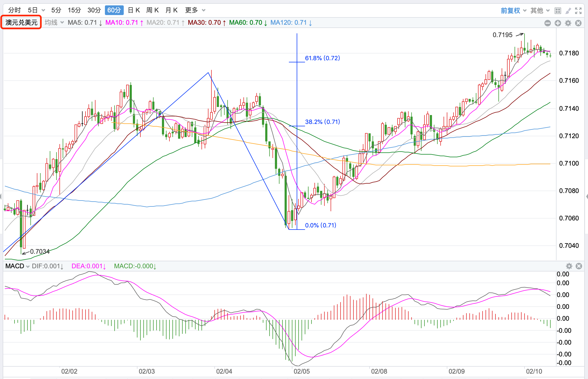The width and height of the screenshot is (588, 379).
Task: Open main chart moving average settings gear
Action: tap(568, 23)
